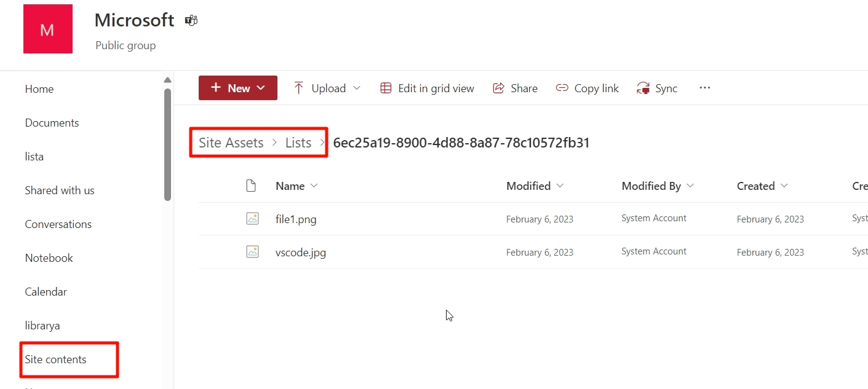868x389 pixels.
Task: Click file1.png Modified date February 6, 2023
Action: [540, 219]
